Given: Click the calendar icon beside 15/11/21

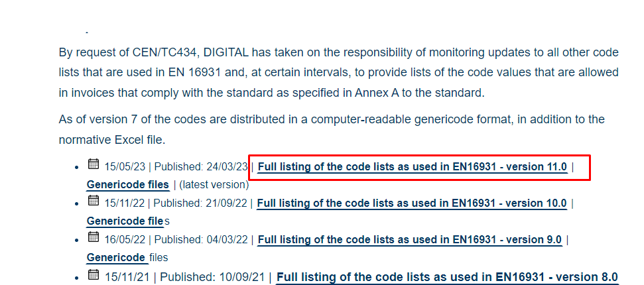Looking at the screenshot, I should 94,274.
